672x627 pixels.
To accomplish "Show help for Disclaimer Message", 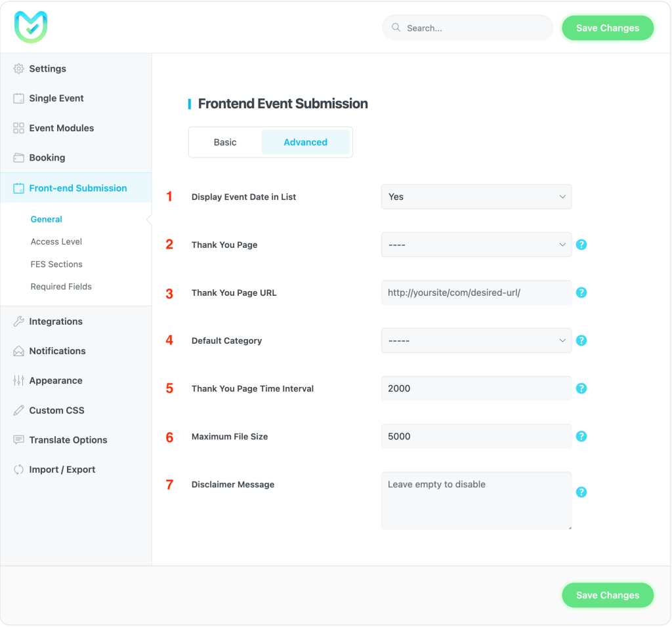I will pyautogui.click(x=581, y=492).
